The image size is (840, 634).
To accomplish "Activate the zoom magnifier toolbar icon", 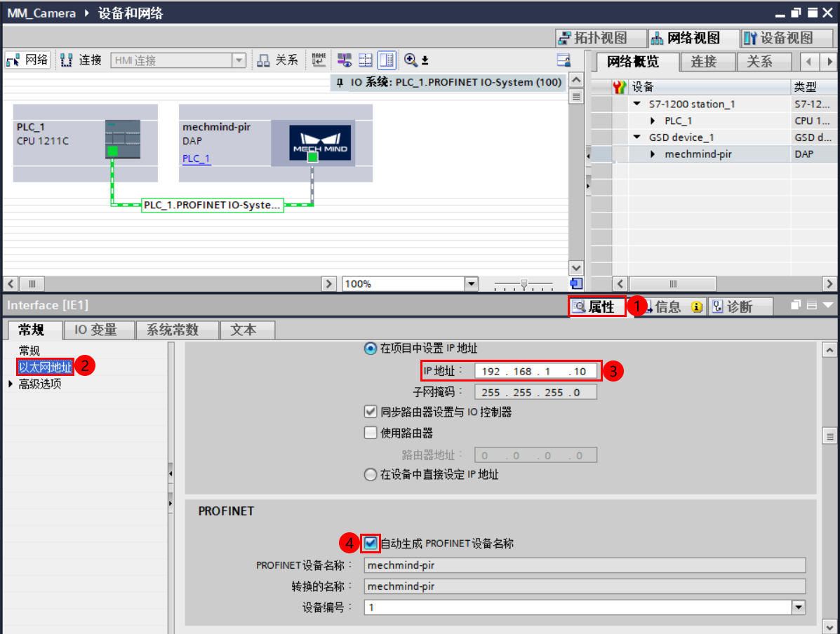I will click(x=411, y=60).
